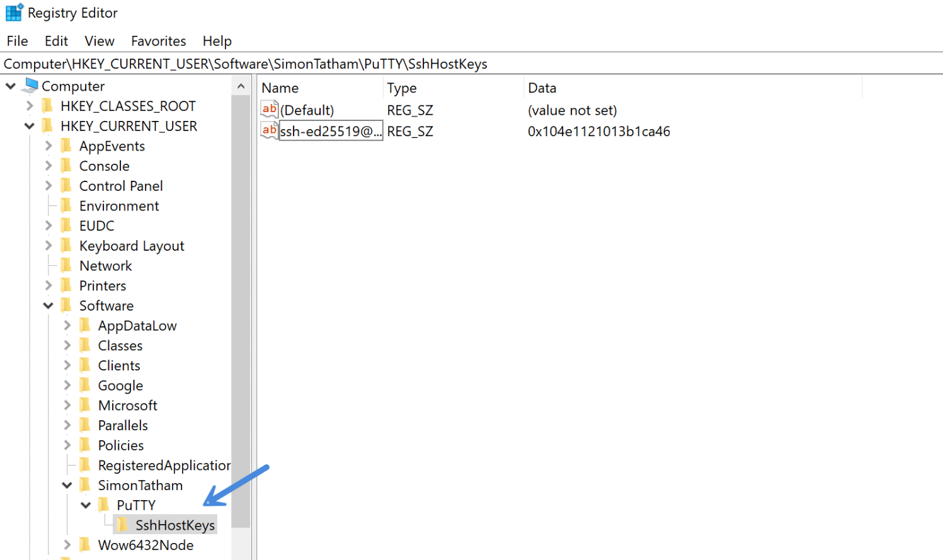
Task: Expand the HKEY_CLASSES_ROOT node
Action: coord(30,106)
